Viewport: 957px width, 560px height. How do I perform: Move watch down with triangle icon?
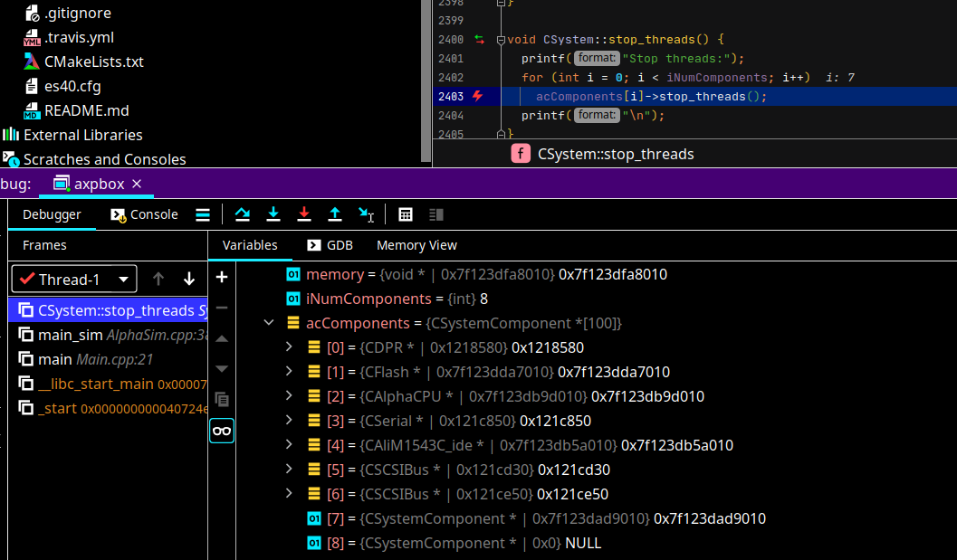coord(222,368)
